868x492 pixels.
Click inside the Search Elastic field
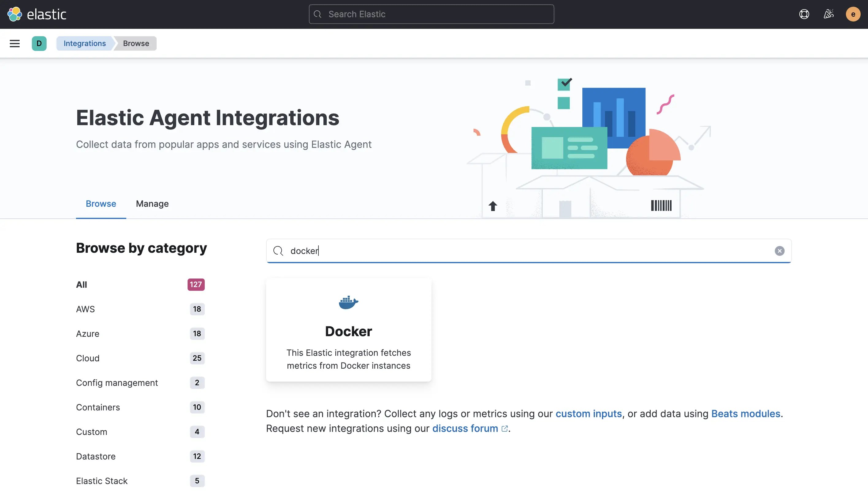(431, 14)
